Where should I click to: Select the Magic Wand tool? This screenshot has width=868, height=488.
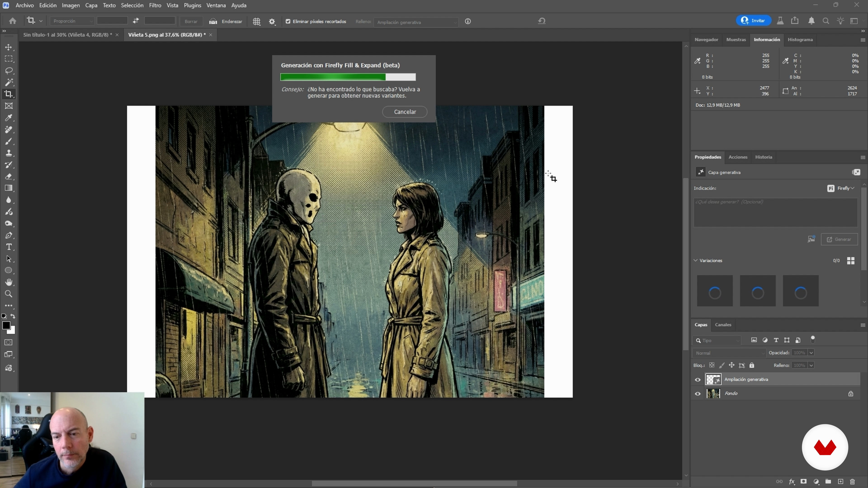pyautogui.click(x=9, y=82)
